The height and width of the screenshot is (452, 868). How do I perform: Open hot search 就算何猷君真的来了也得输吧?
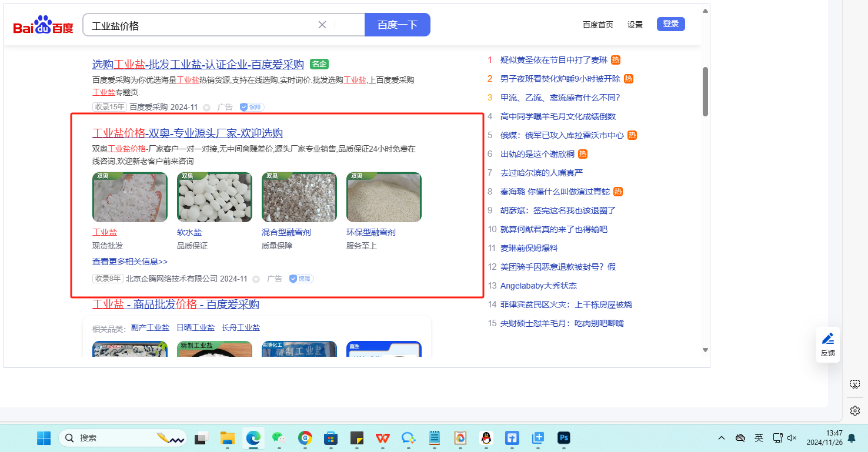[553, 229]
